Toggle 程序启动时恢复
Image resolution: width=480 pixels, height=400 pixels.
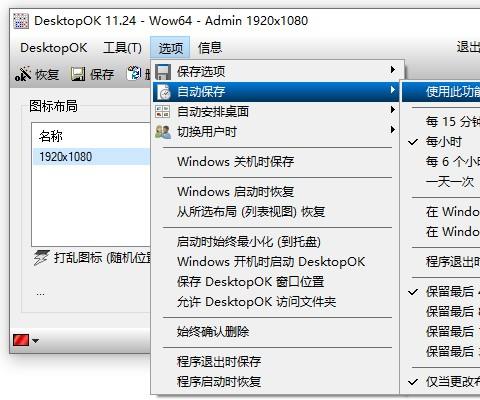(276, 382)
